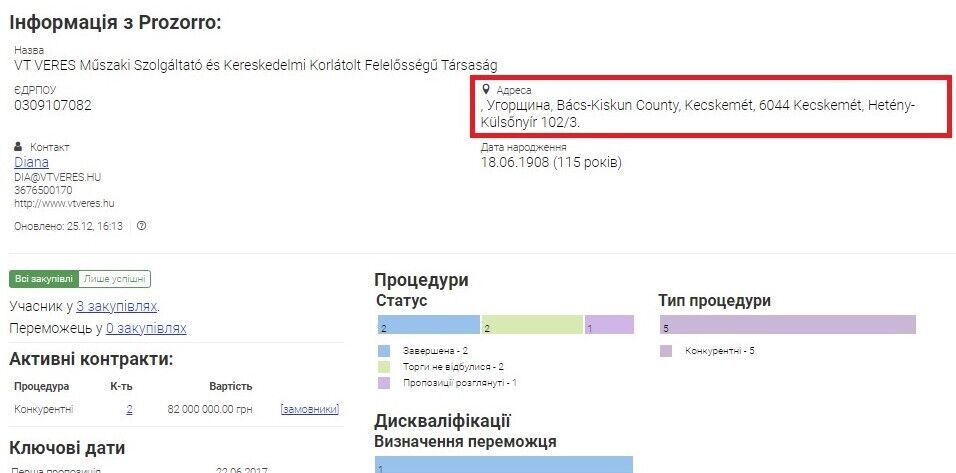The image size is (956, 473).
Task: Click the website http://www.vtveres.hu text
Action: click(x=64, y=203)
